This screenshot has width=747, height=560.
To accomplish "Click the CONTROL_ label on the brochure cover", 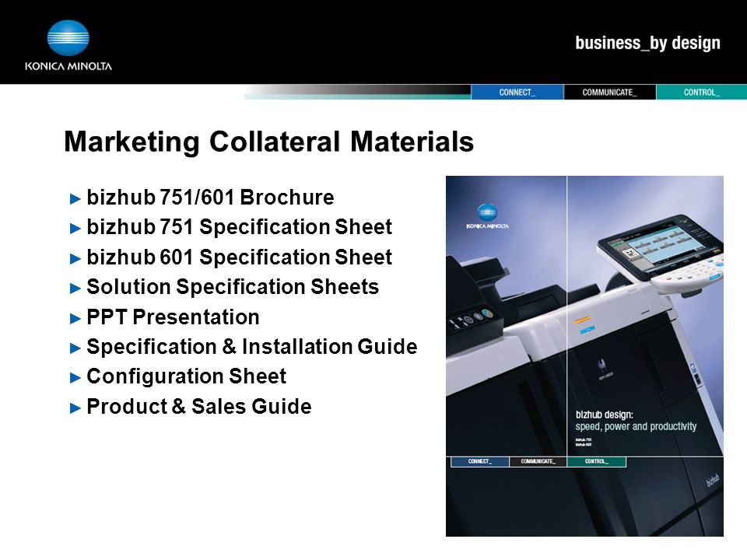I will [597, 461].
